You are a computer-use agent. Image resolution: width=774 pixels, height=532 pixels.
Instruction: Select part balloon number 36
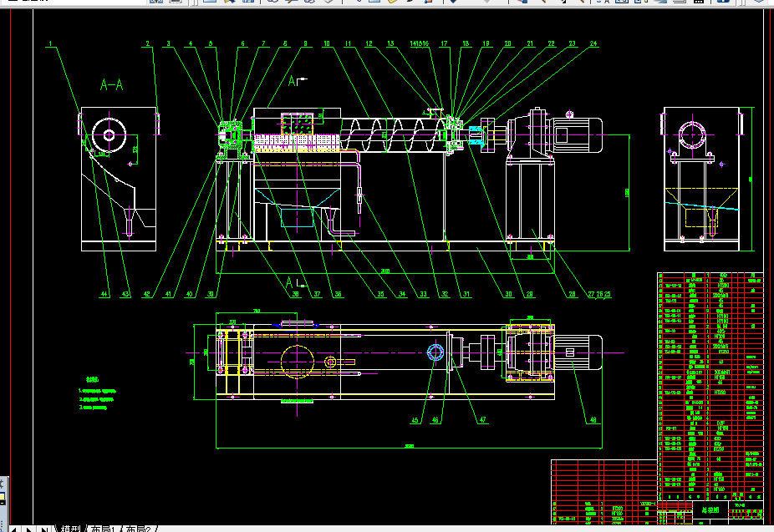(338, 294)
